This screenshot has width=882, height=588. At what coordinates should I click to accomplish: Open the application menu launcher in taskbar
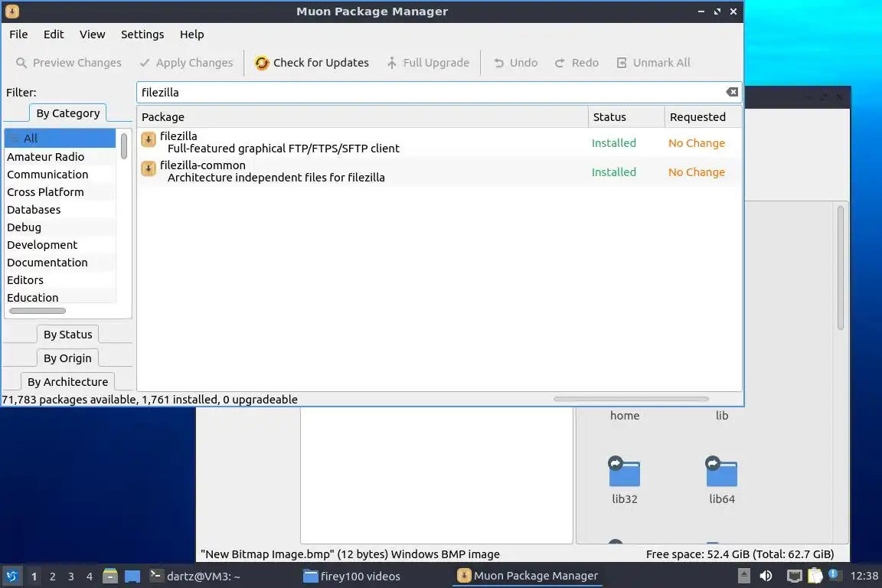11,576
